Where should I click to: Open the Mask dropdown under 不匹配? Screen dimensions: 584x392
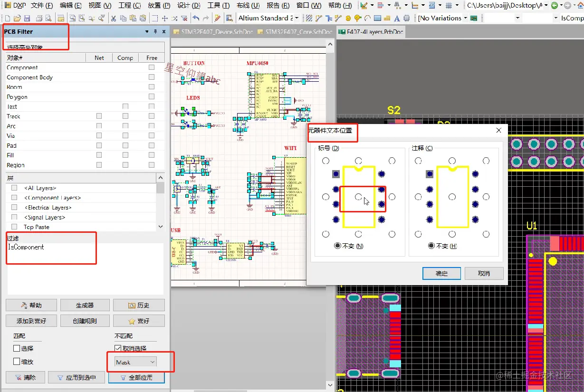coord(135,362)
